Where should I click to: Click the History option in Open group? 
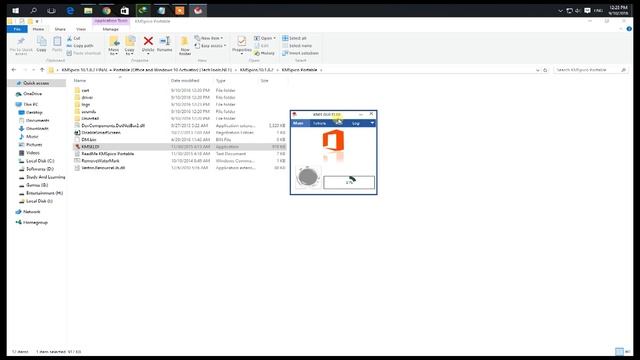(264, 53)
